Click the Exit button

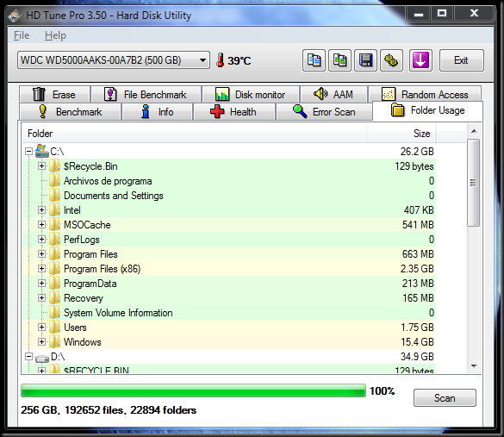(x=461, y=60)
